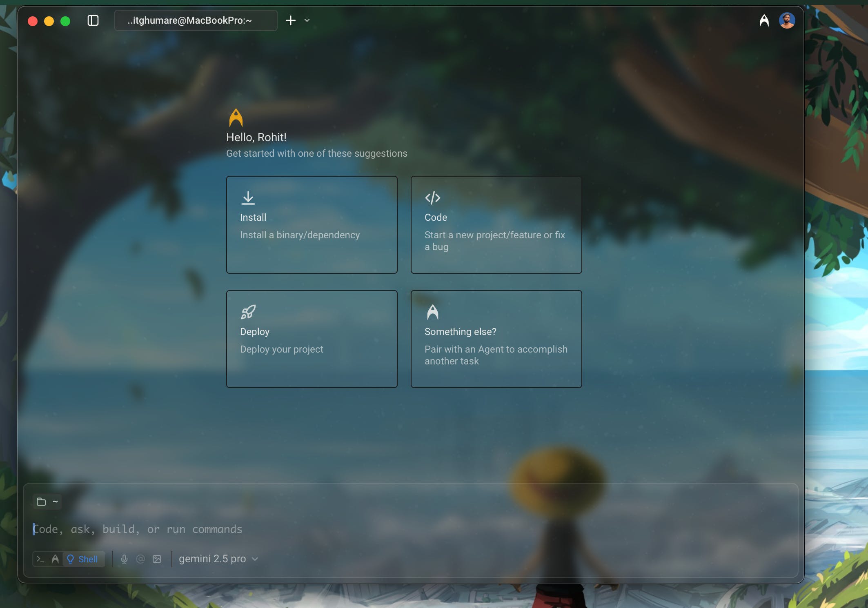Switch to terminal prompt mode icon
The image size is (868, 608).
40,559
